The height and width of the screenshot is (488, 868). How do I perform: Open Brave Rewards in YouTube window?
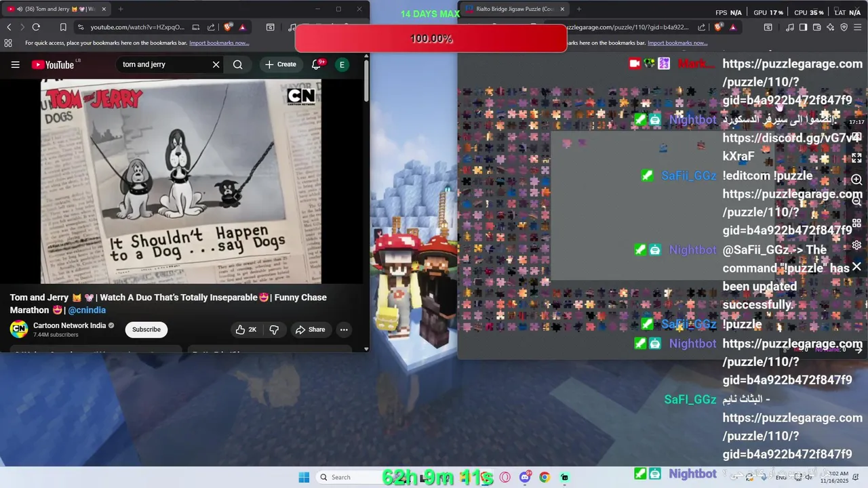click(x=242, y=27)
